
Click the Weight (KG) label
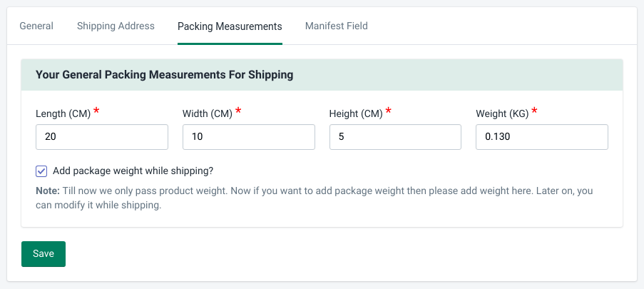502,114
